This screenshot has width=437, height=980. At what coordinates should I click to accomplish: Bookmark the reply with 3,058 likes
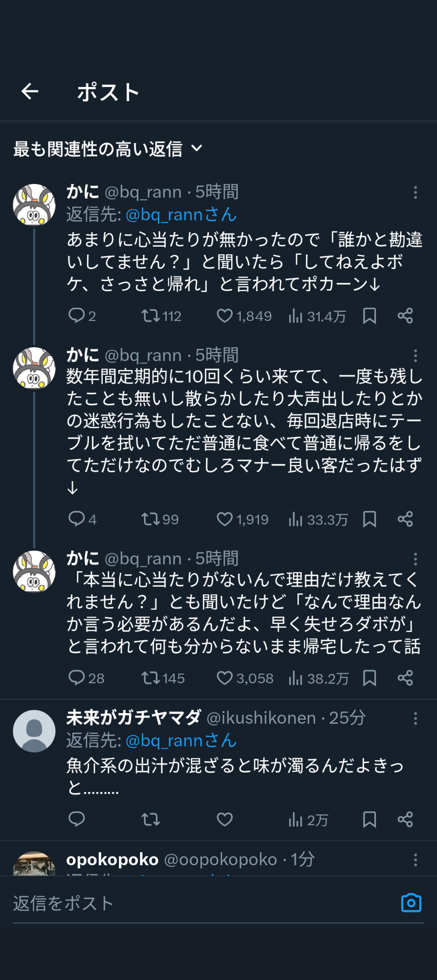(x=370, y=678)
